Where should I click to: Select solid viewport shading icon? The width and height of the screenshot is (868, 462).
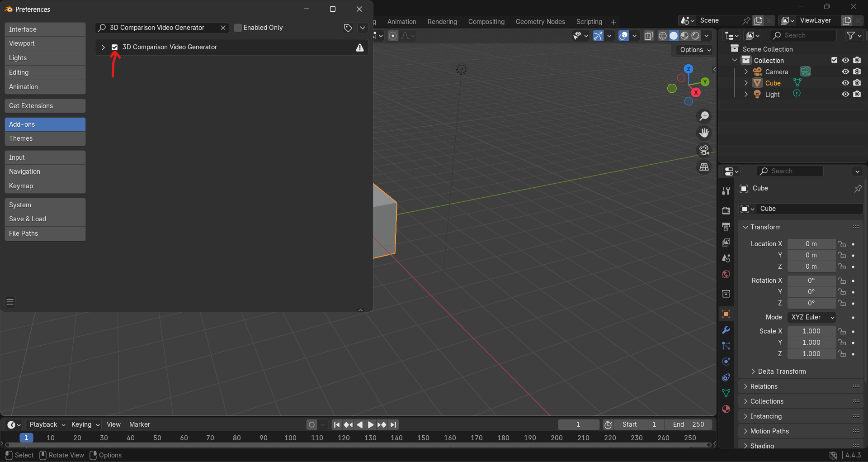(674, 36)
